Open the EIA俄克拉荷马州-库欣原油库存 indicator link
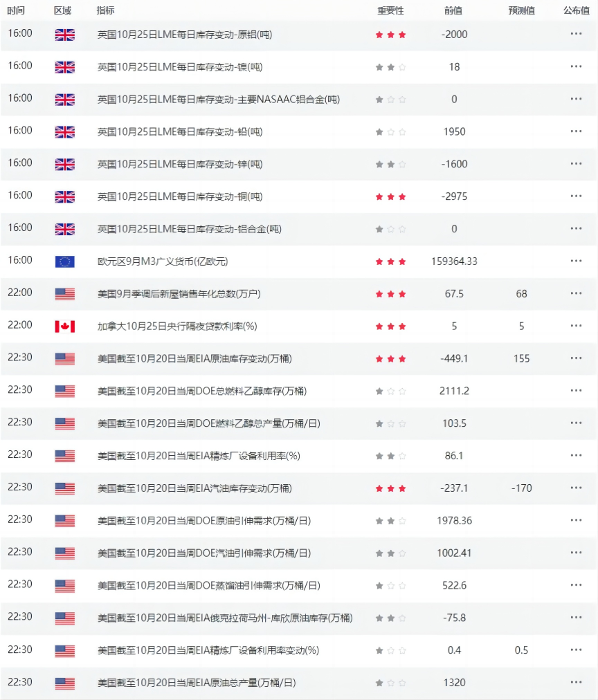This screenshot has width=598, height=700. click(x=225, y=618)
